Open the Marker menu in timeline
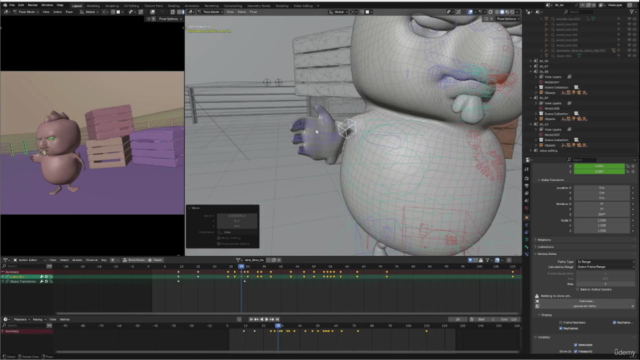Screen dimensions: 640x360 coord(64,319)
